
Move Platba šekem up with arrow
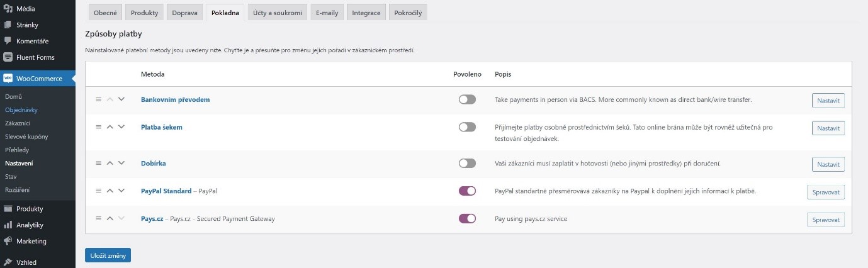(110, 127)
